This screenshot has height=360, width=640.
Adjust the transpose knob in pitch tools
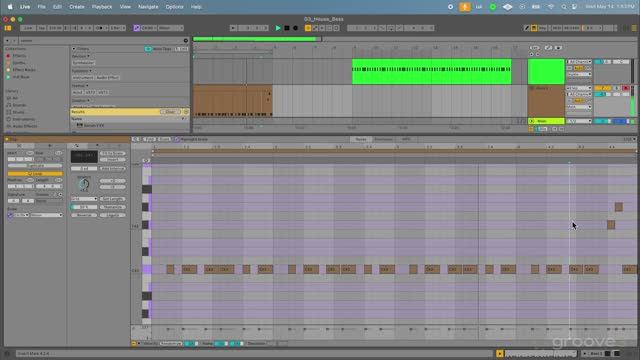pos(84,184)
